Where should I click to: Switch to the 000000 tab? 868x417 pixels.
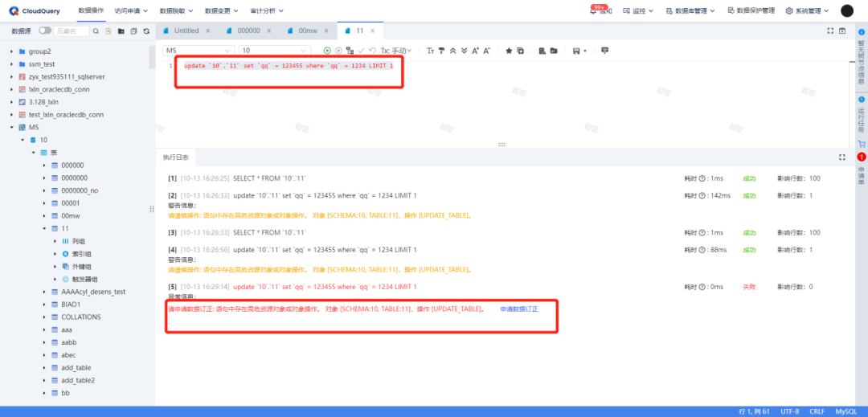pyautogui.click(x=248, y=31)
